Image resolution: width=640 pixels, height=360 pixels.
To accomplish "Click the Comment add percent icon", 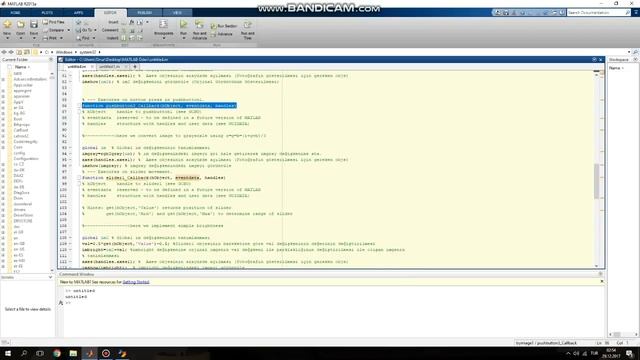I will (124, 30).
